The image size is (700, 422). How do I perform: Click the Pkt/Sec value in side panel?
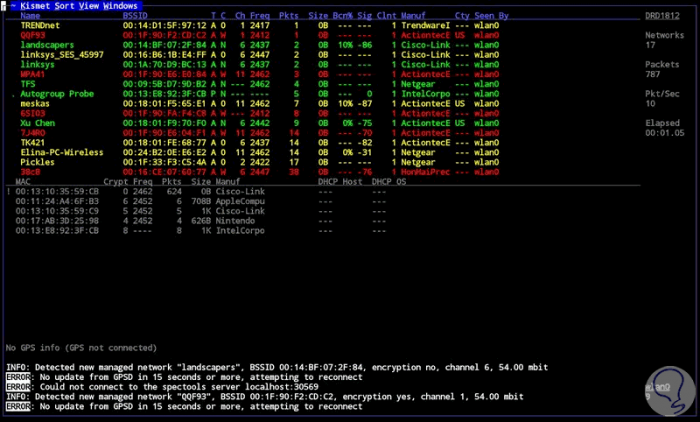click(x=650, y=104)
